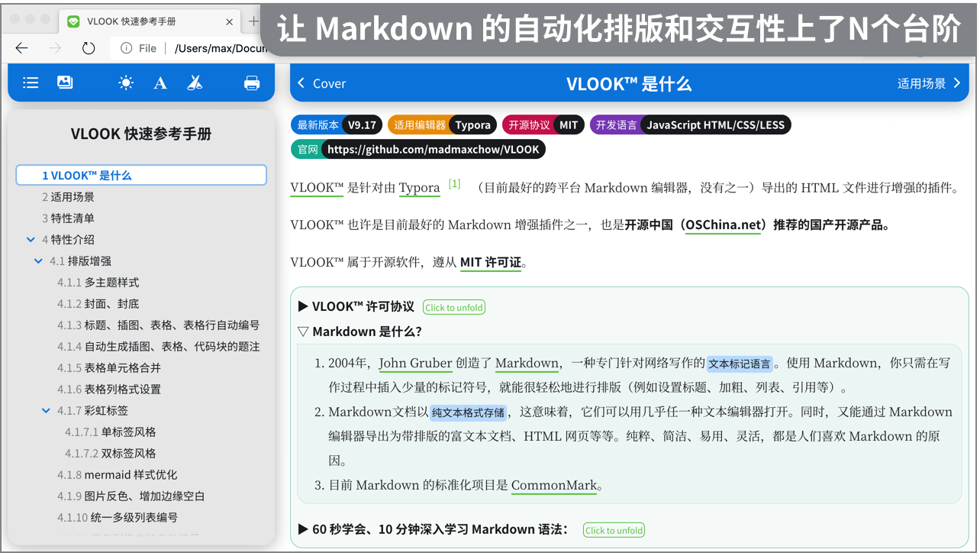The width and height of the screenshot is (980, 553).
Task: Click the File info icon in address bar
Action: 124,47
